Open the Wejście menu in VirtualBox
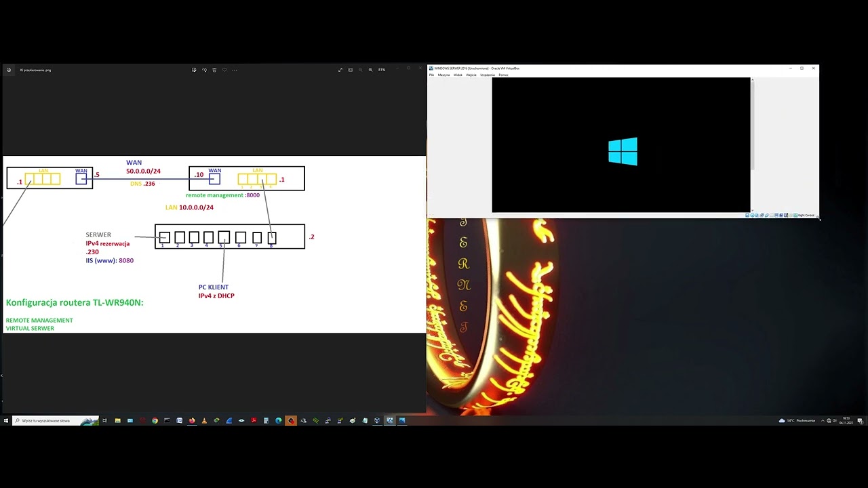This screenshot has height=488, width=868. (x=471, y=75)
